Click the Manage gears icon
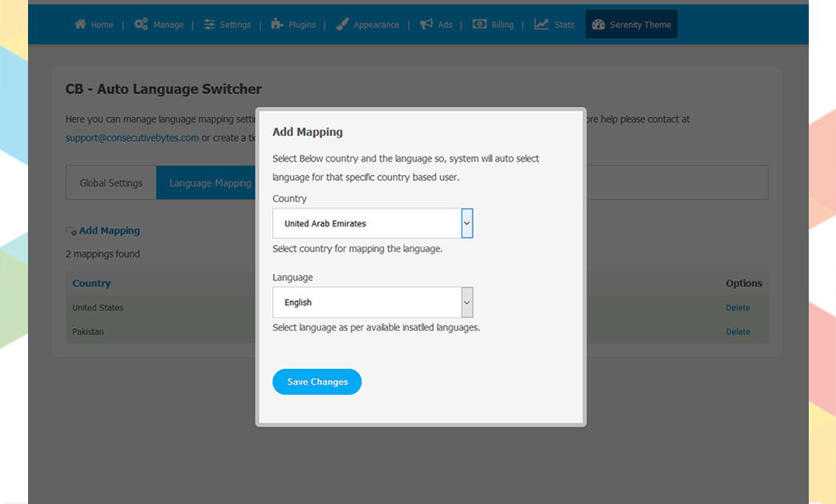Image resolution: width=836 pixels, height=504 pixels. [141, 24]
